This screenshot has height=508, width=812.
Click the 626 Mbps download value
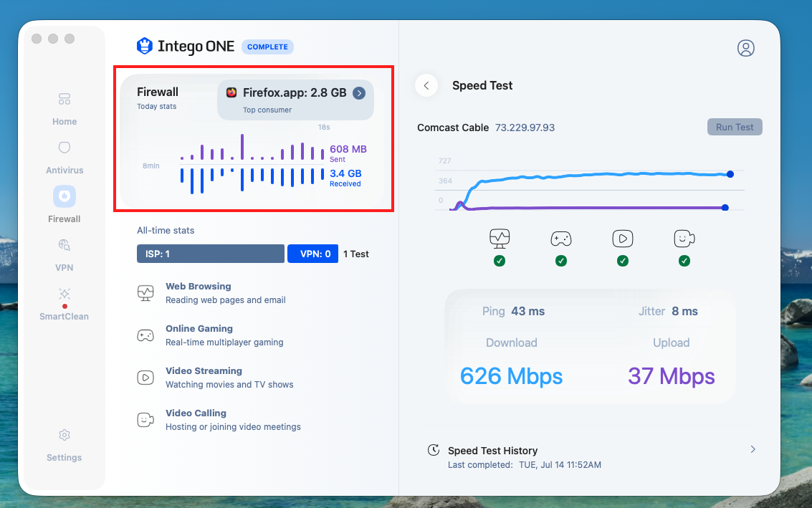point(511,376)
